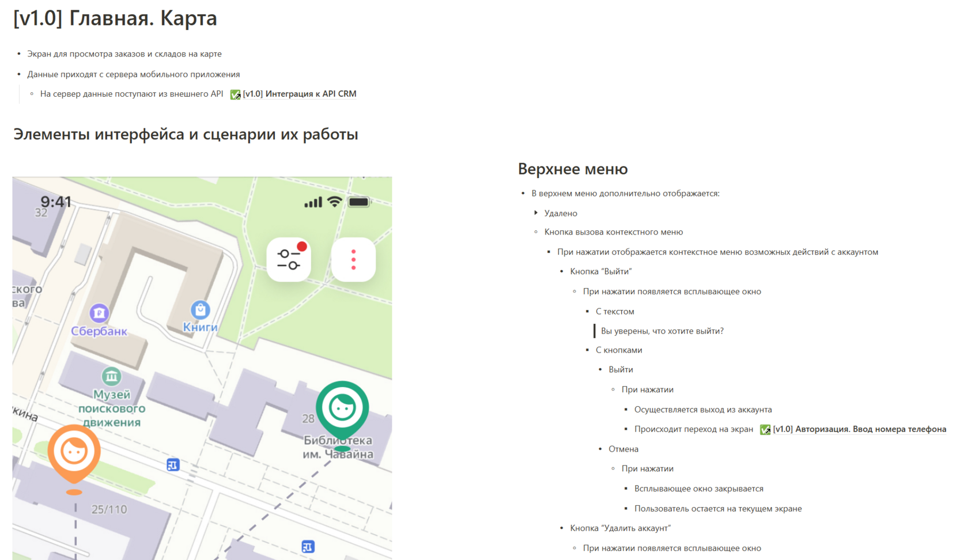968x560 pixels.
Task: Click the green task icon before Авторизация link
Action: tap(765, 430)
